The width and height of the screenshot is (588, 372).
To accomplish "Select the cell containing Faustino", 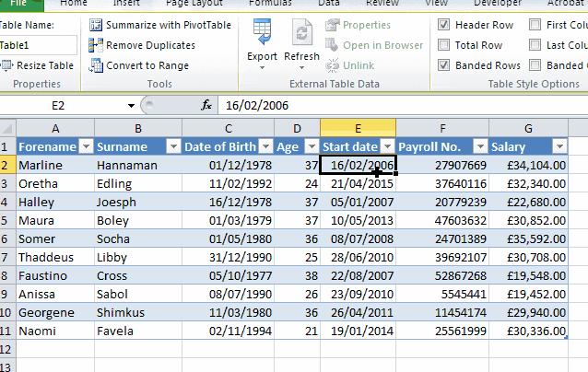I will coord(55,275).
